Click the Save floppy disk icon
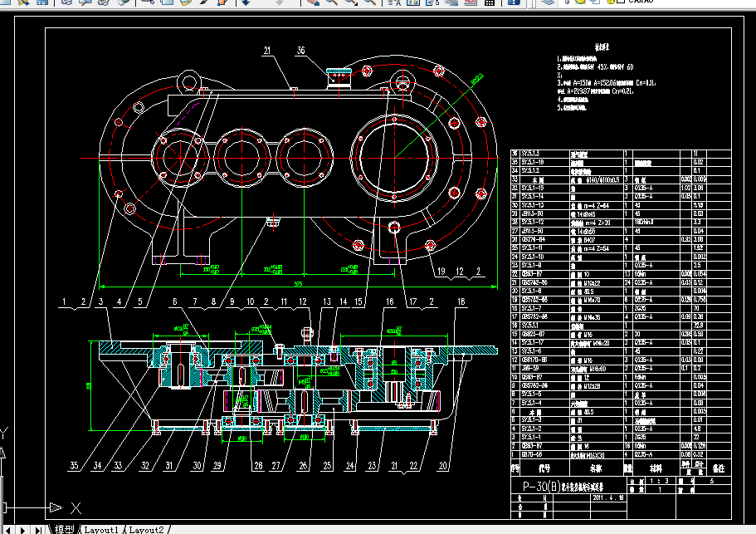Screen dimensions: 756x534 [x=42, y=2]
